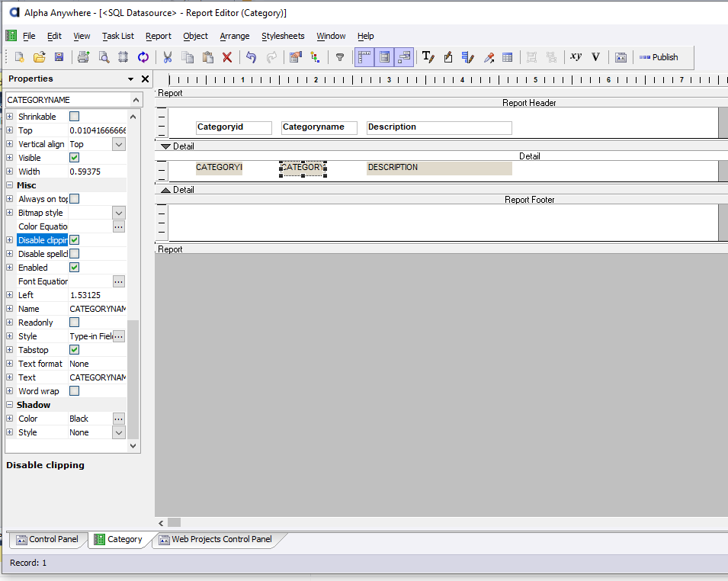The width and height of the screenshot is (728, 581).
Task: Click the text tool T pencil icon
Action: (428, 57)
